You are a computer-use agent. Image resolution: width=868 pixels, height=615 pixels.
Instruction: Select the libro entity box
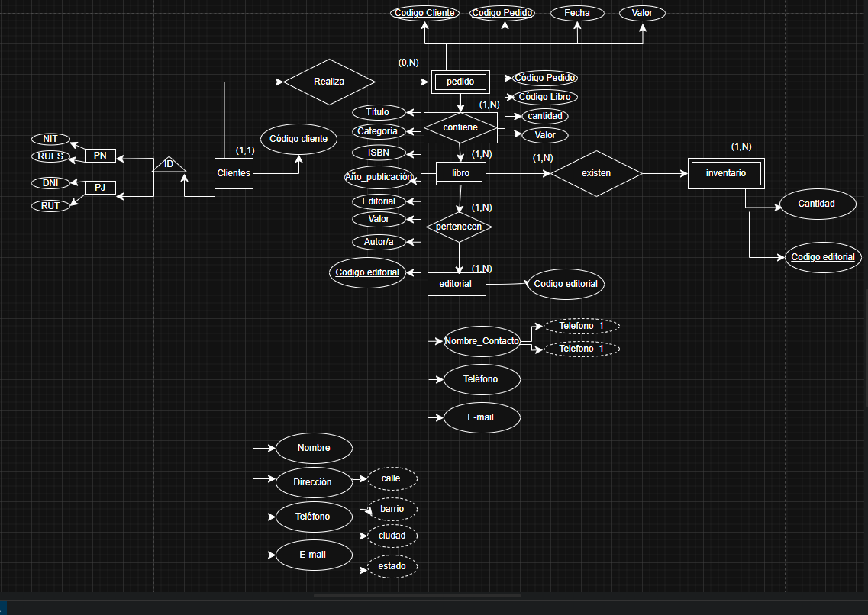(460, 173)
